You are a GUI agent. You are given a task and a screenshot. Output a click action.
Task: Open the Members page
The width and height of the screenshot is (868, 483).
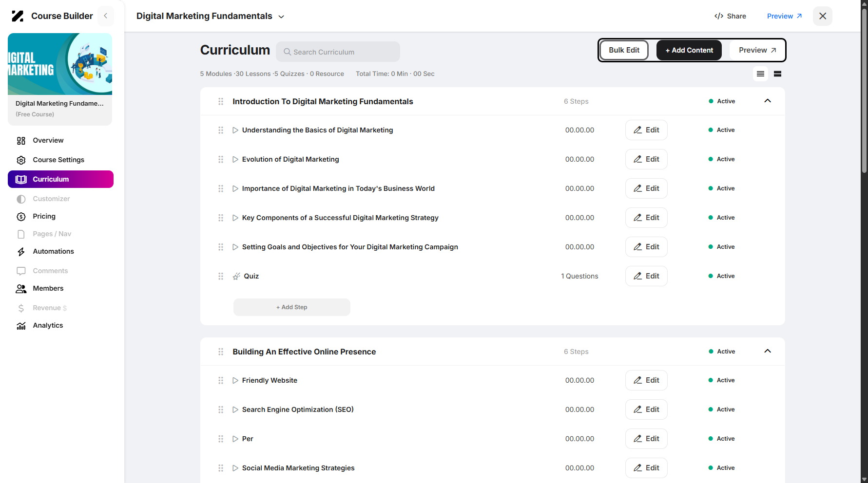point(48,288)
